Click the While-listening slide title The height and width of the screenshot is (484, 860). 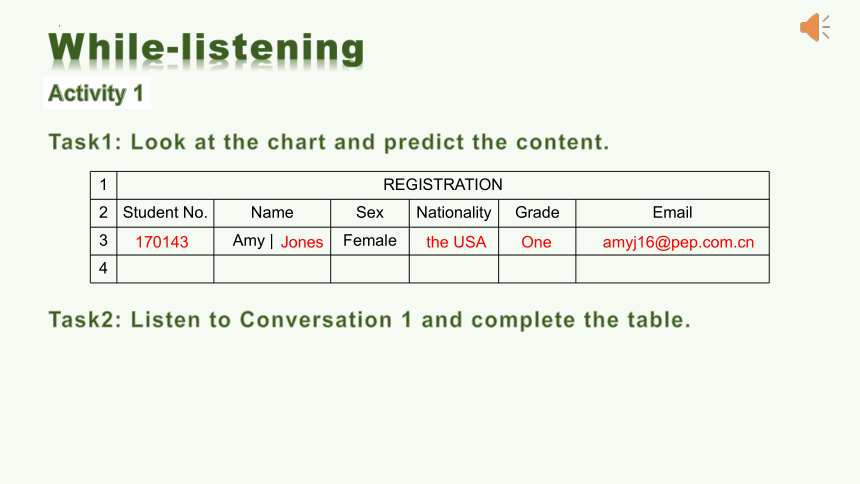(x=206, y=48)
